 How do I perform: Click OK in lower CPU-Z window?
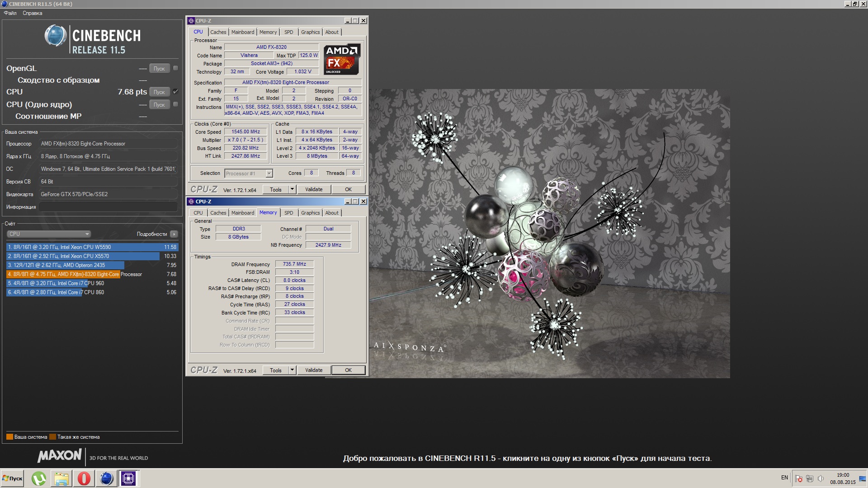(348, 370)
